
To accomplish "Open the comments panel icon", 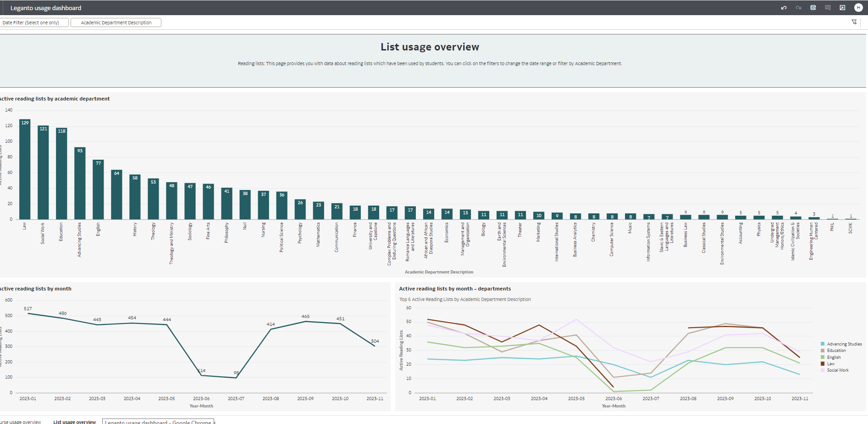I will point(828,8).
